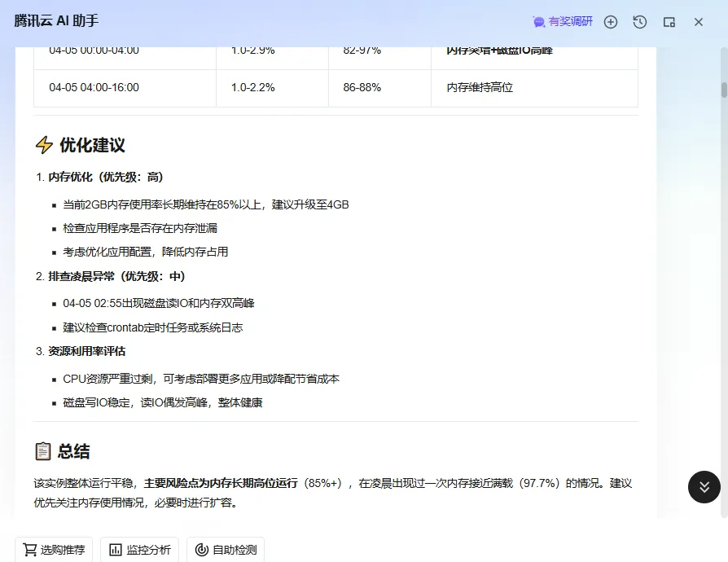728x562 pixels.
Task: Select the 自助检测 button
Action: point(226,550)
